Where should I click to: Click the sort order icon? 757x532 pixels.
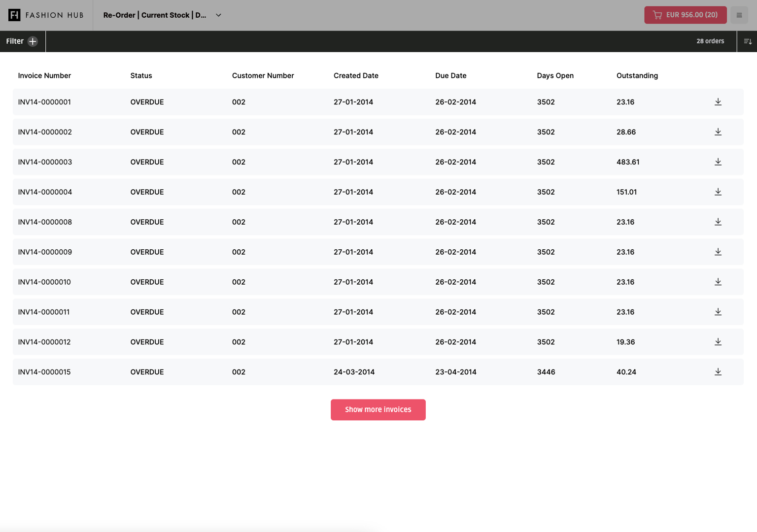click(747, 41)
